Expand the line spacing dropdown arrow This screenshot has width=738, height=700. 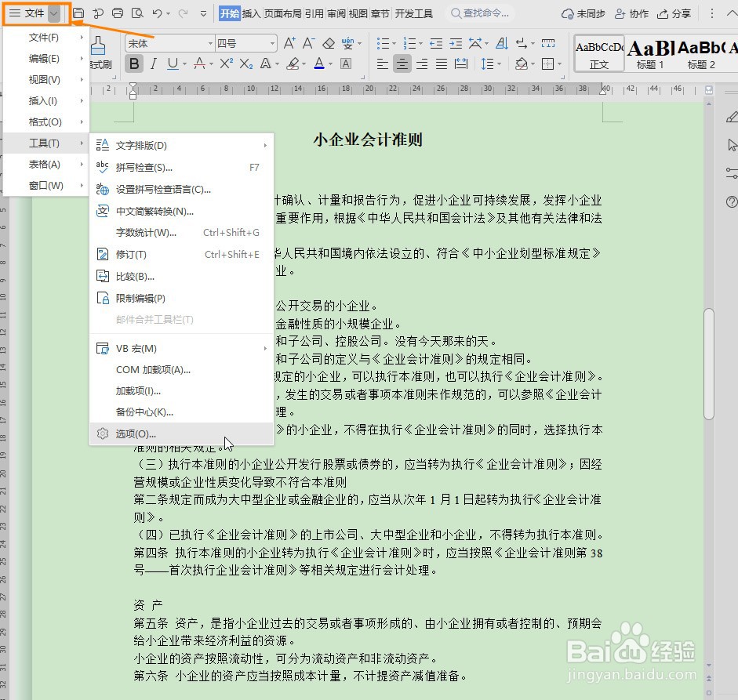point(499,64)
